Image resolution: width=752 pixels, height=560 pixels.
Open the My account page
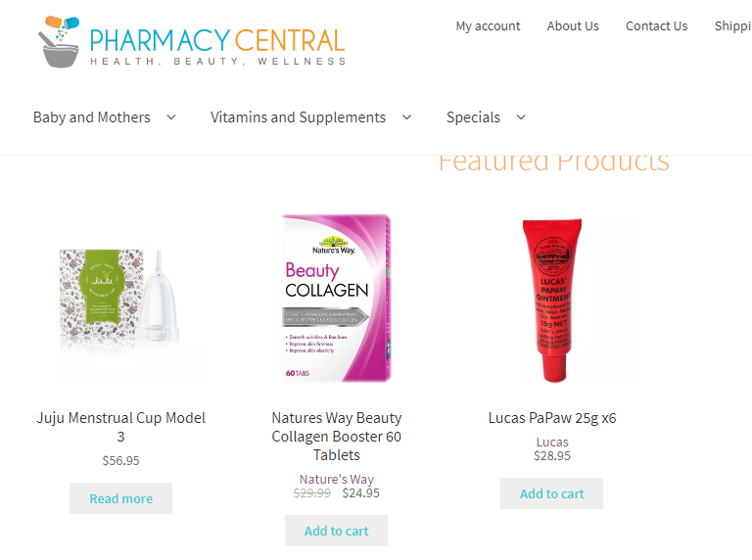488,25
